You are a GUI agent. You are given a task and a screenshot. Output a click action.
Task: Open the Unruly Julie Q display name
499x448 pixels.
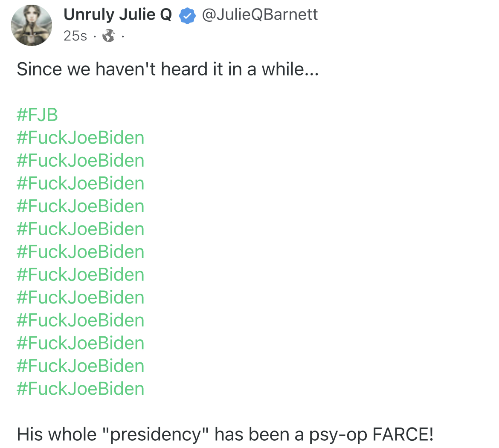[117, 15]
